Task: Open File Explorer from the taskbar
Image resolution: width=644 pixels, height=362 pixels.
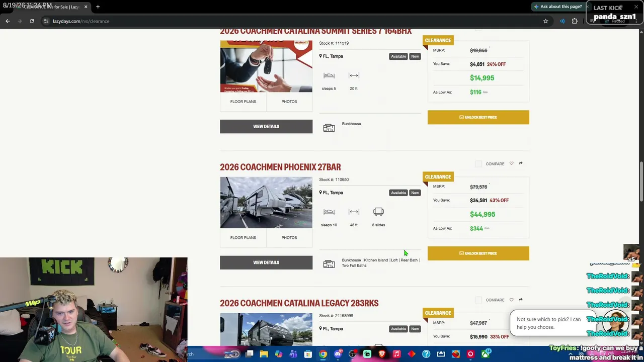Action: coord(264,354)
